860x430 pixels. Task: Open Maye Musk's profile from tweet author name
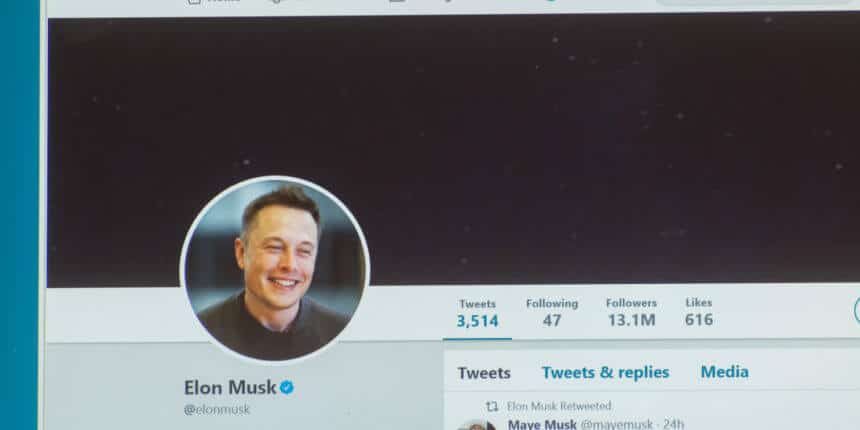click(542, 424)
